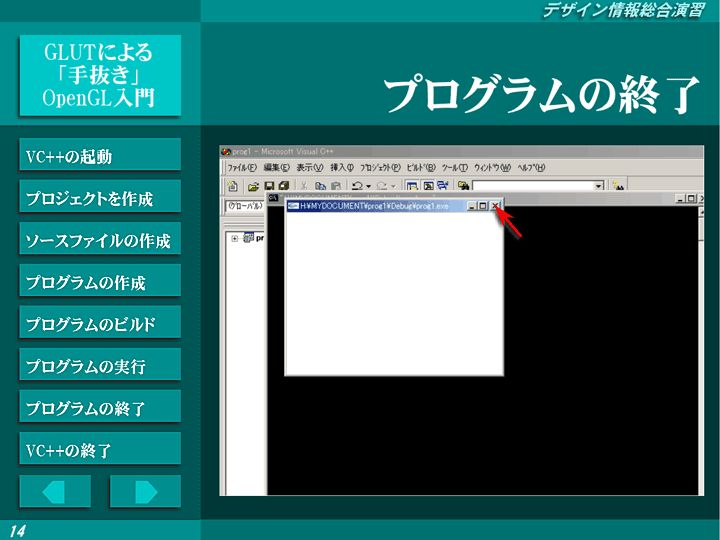Click the console window's C:\ system icon
720x540 pixels.
(273, 197)
